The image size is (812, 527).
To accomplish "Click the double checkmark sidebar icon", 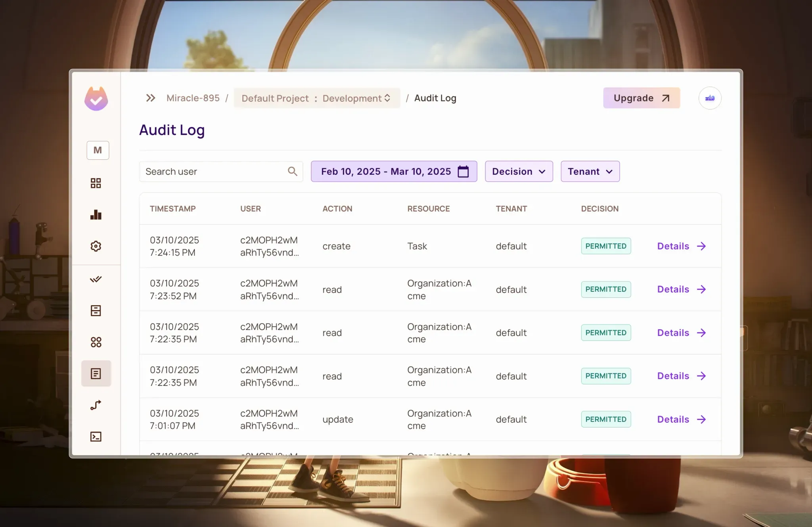I will click(96, 279).
